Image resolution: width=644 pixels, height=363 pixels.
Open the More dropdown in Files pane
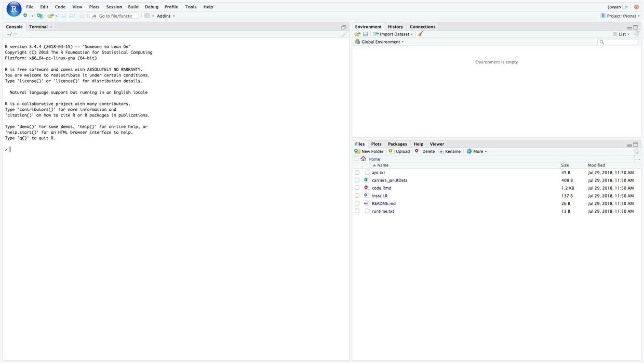pos(477,151)
